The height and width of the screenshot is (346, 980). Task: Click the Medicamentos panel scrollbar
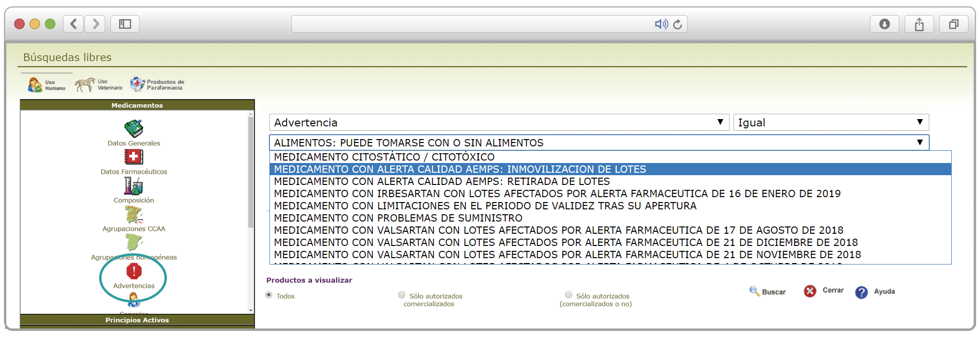(251, 171)
